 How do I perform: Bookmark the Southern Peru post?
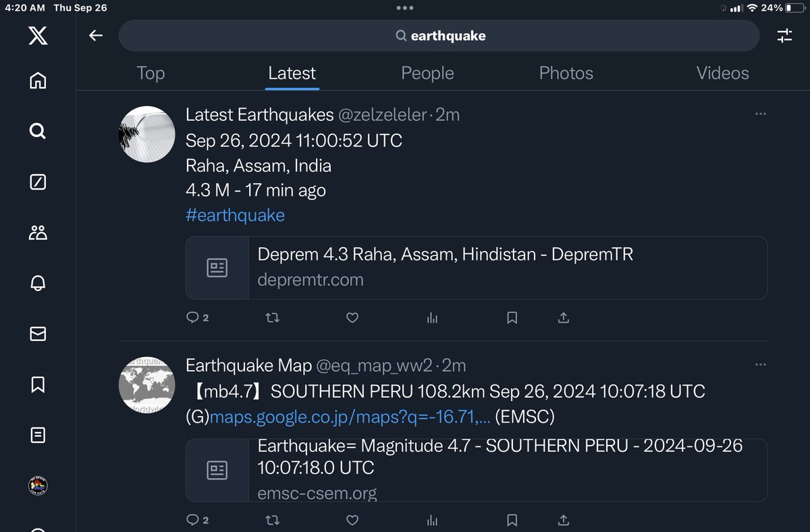(x=512, y=520)
